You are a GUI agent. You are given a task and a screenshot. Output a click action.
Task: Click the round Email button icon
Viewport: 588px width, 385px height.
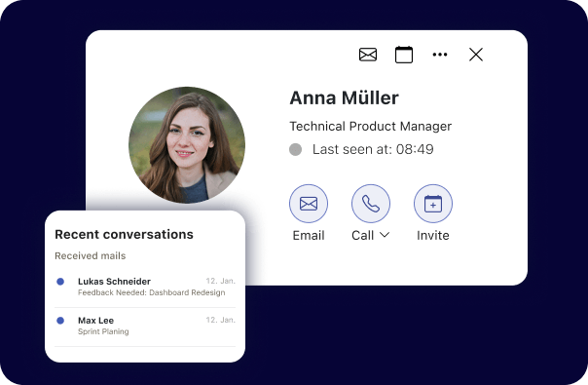click(309, 204)
